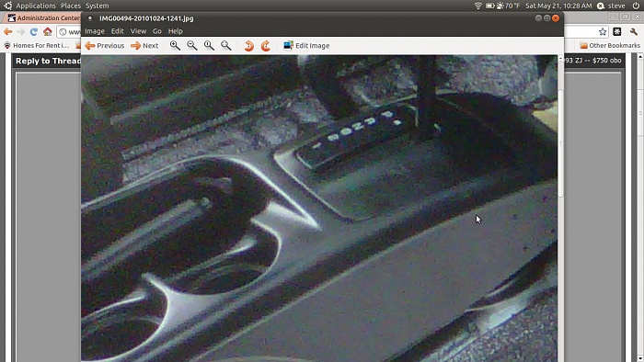Screen dimensions: 644x362
Task: Open the steve user menu
Action: (611, 6)
